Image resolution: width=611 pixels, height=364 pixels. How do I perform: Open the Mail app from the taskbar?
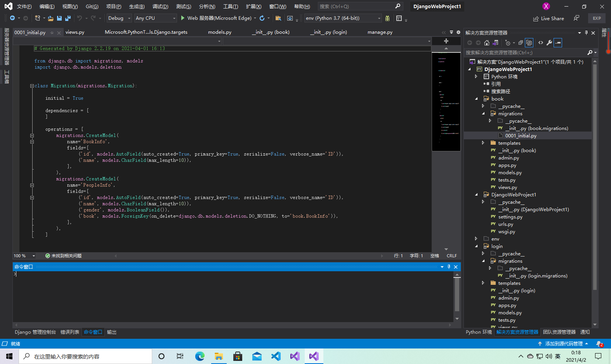[257, 356]
